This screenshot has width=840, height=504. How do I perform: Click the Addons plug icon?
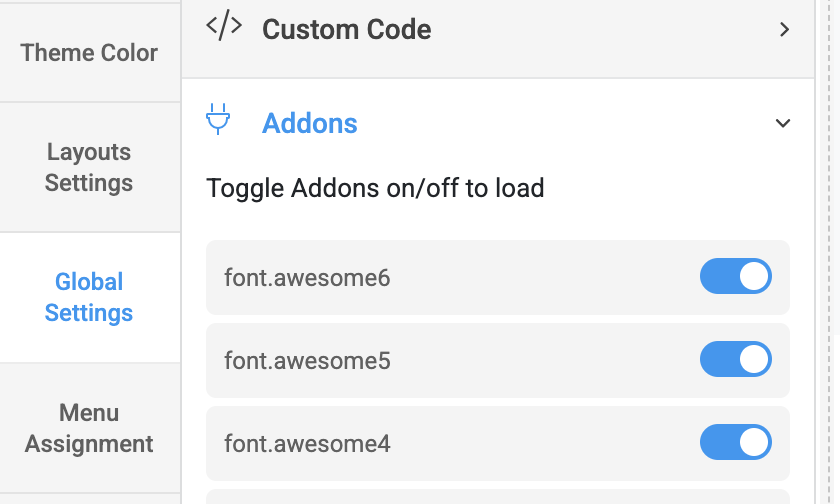[218, 120]
